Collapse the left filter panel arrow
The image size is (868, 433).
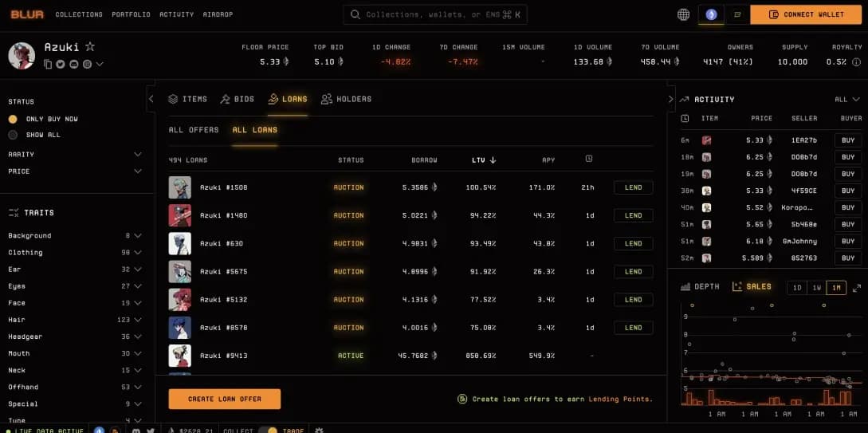pos(151,99)
